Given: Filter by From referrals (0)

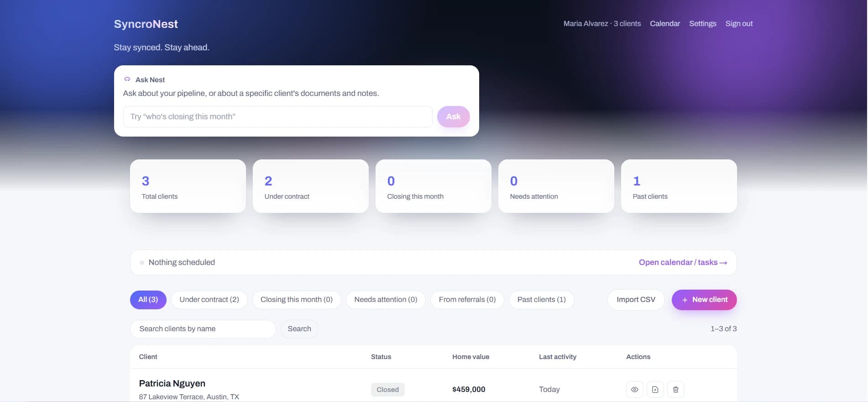Looking at the screenshot, I should (x=467, y=300).
